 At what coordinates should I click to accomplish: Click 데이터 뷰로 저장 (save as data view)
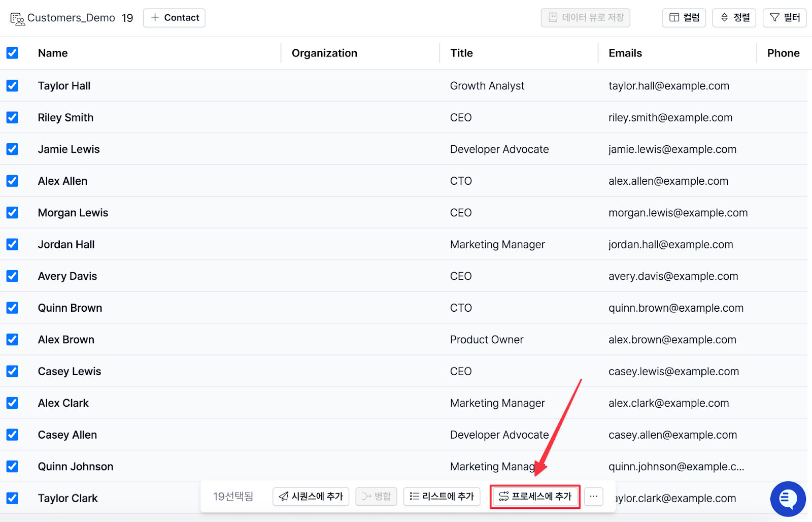[585, 18]
